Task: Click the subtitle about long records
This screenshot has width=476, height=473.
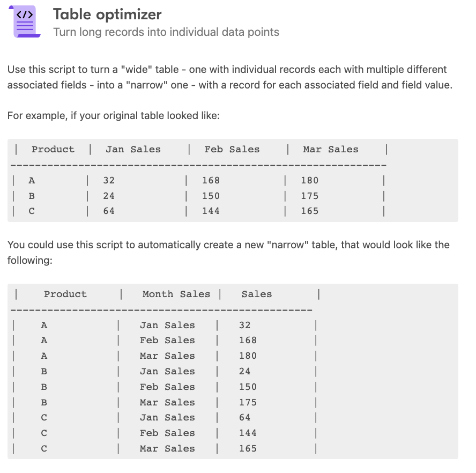Action: tap(166, 32)
